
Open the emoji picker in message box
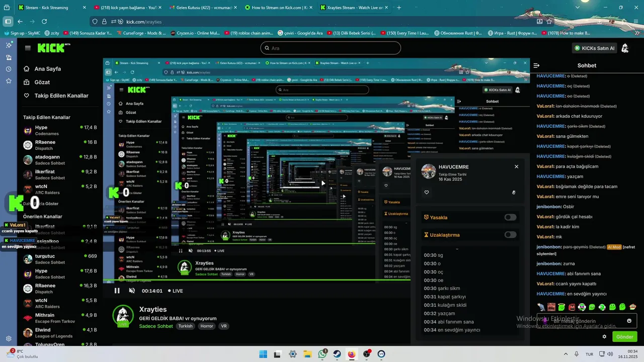[629, 321]
